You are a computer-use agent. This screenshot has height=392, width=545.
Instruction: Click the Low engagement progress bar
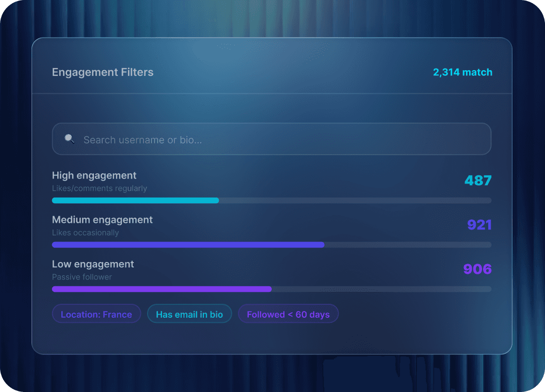(271, 289)
